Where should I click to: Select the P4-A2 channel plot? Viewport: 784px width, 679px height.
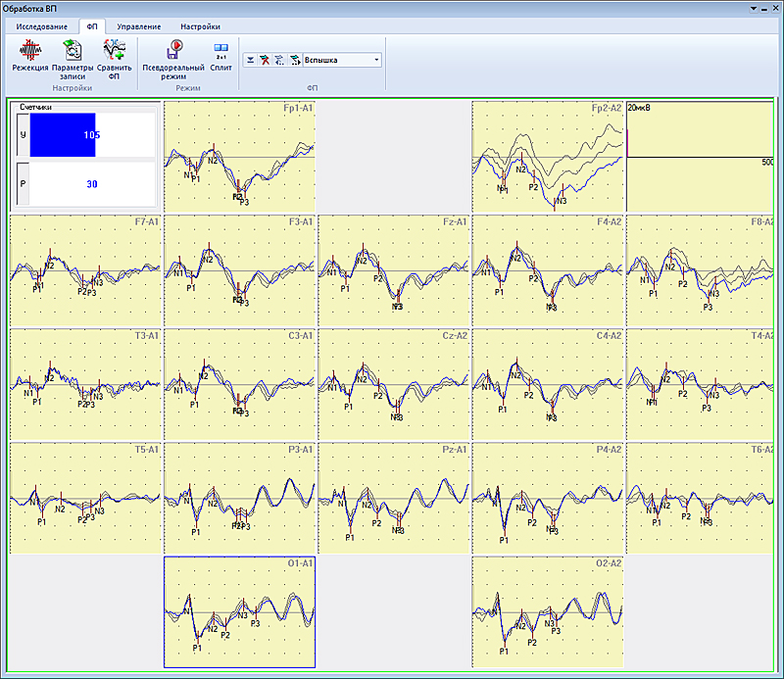tap(548, 499)
